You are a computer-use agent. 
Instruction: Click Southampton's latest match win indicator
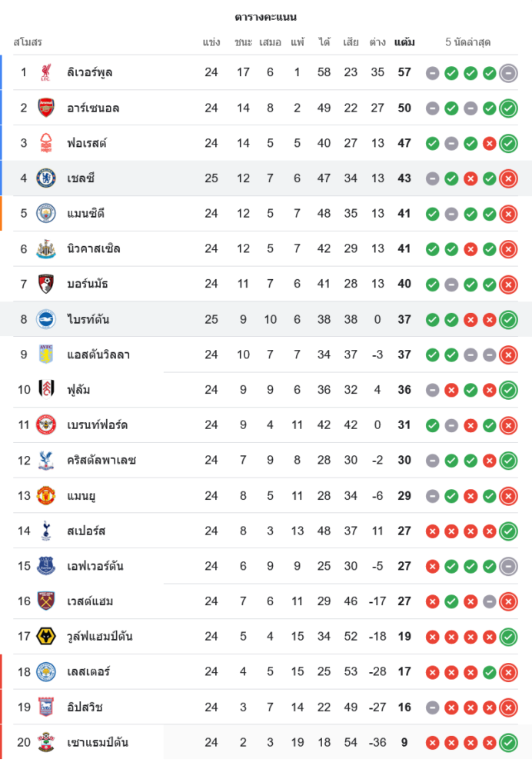508,743
